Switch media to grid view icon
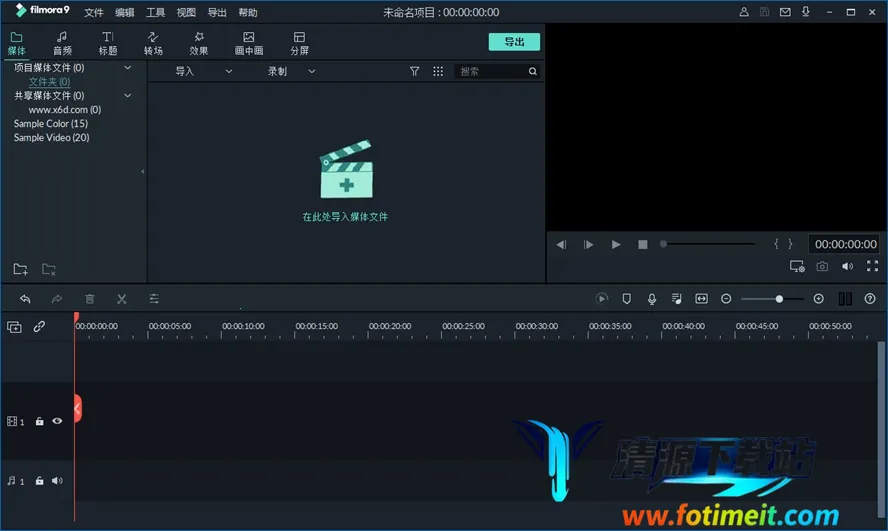Image resolution: width=888 pixels, height=531 pixels. [438, 72]
